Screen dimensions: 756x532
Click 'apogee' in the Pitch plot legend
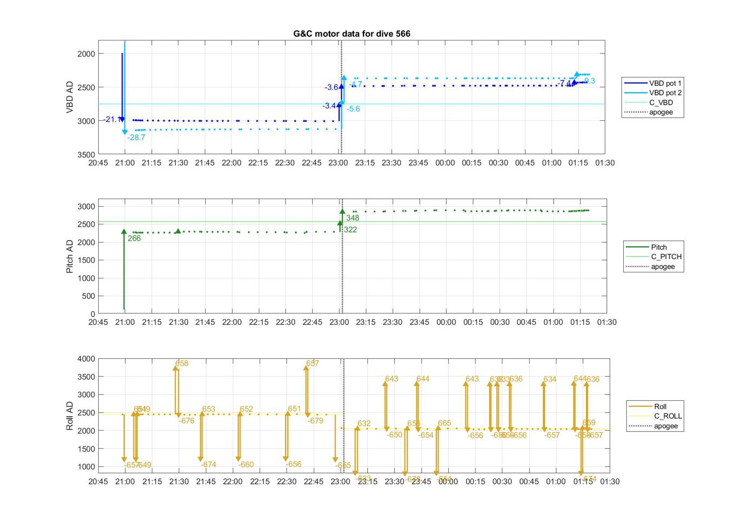click(x=663, y=267)
